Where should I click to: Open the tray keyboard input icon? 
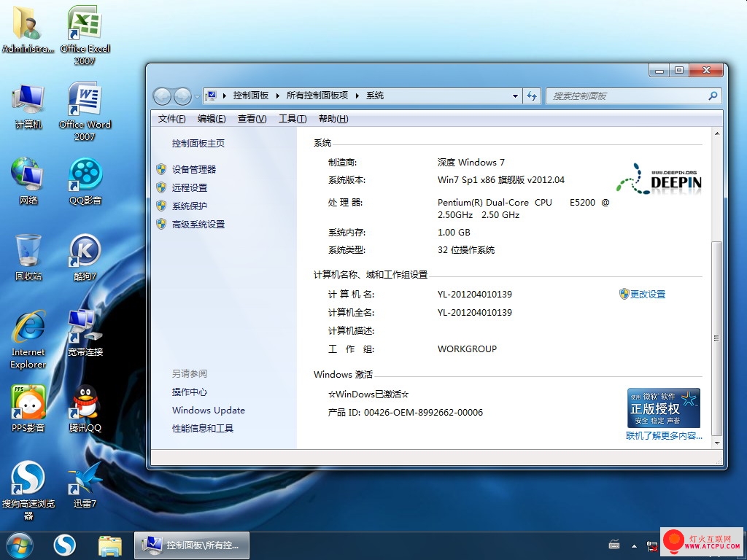click(x=614, y=545)
